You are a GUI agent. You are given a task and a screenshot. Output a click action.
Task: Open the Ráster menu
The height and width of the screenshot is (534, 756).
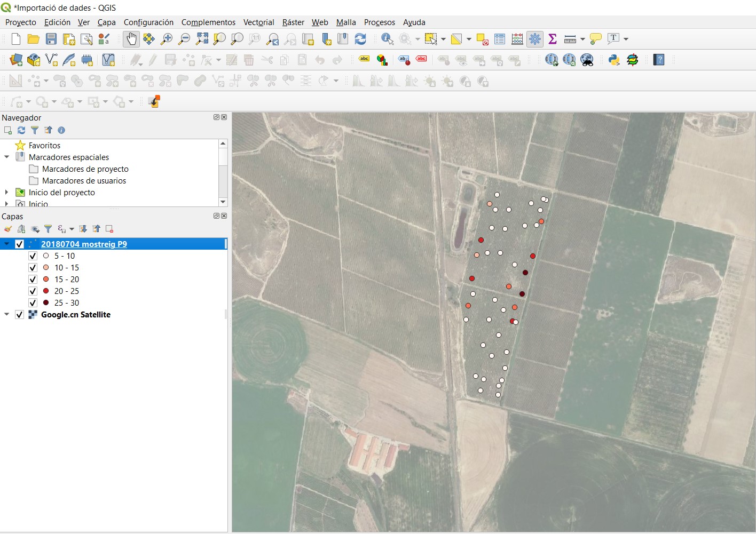click(x=293, y=22)
